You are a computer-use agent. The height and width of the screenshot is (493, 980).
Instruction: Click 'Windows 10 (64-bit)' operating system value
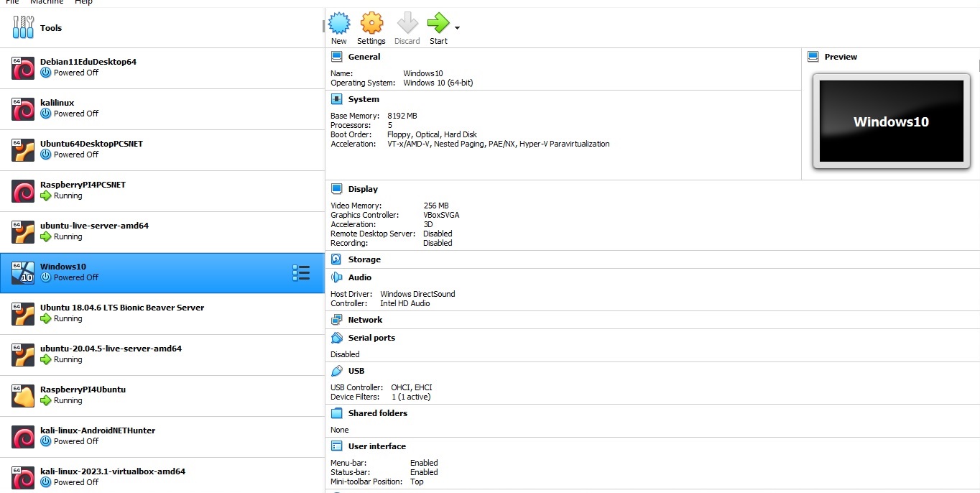tap(438, 83)
